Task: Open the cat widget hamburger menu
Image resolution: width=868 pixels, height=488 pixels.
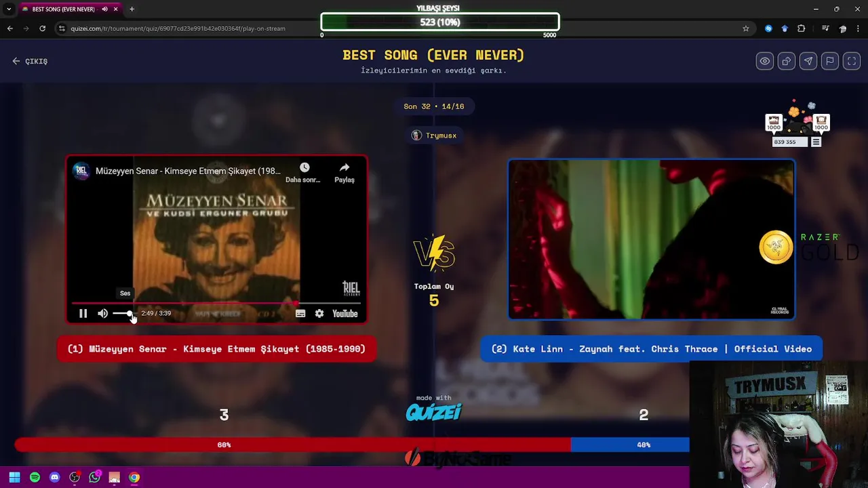Action: click(x=816, y=142)
